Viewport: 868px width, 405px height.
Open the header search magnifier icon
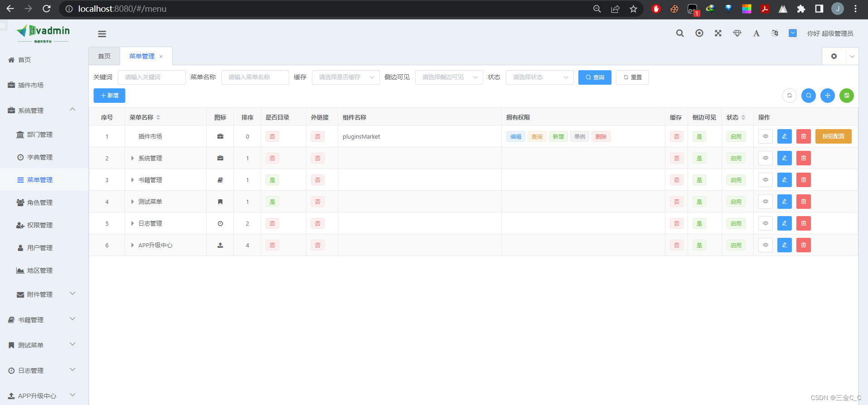point(680,33)
